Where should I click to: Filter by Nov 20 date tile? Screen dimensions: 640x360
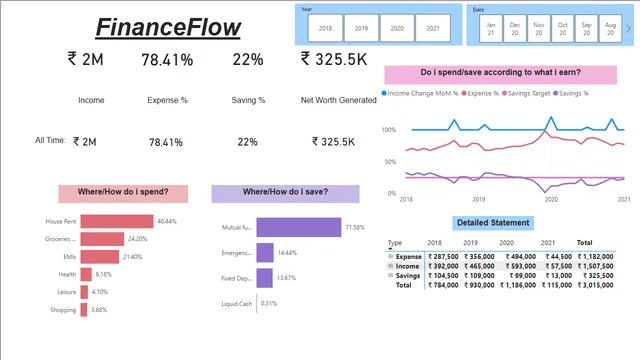coord(539,29)
